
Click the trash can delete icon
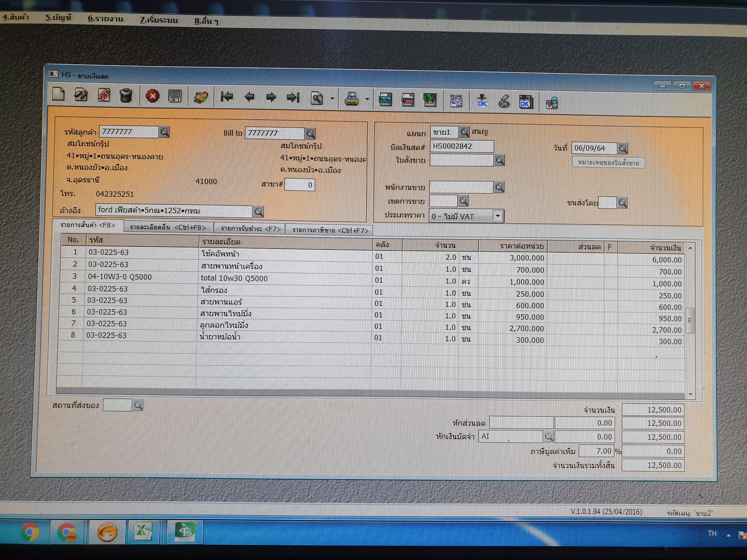click(126, 95)
